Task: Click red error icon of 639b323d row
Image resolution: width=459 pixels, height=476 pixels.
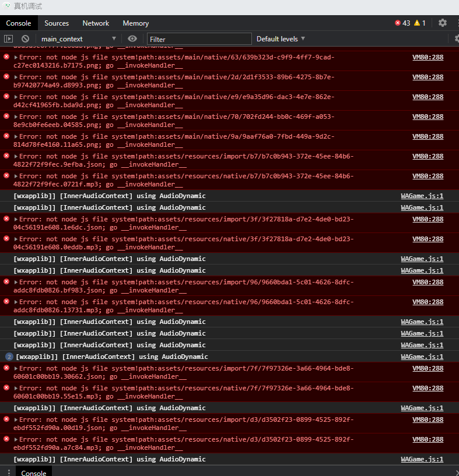Action: tap(6, 57)
